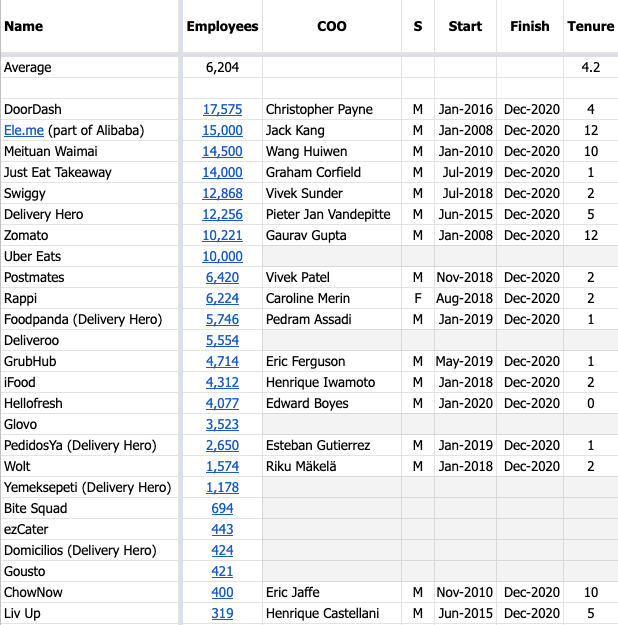This screenshot has width=618, height=625.
Task: Click Rappi's 6,224 link
Action: (x=222, y=298)
